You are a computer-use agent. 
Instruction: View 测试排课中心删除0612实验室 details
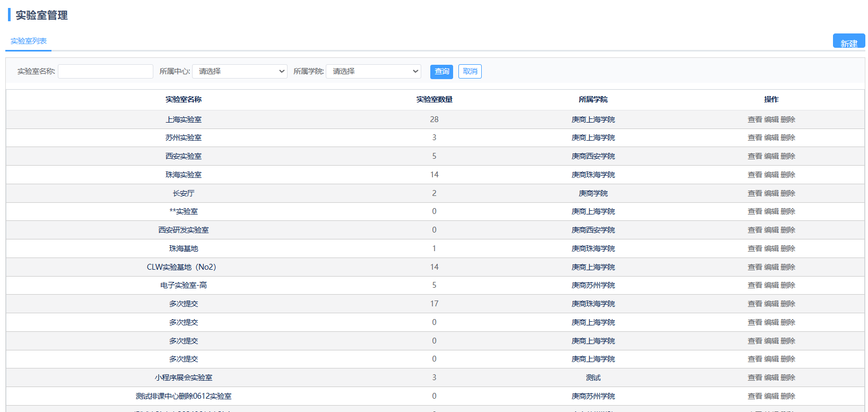(x=754, y=396)
